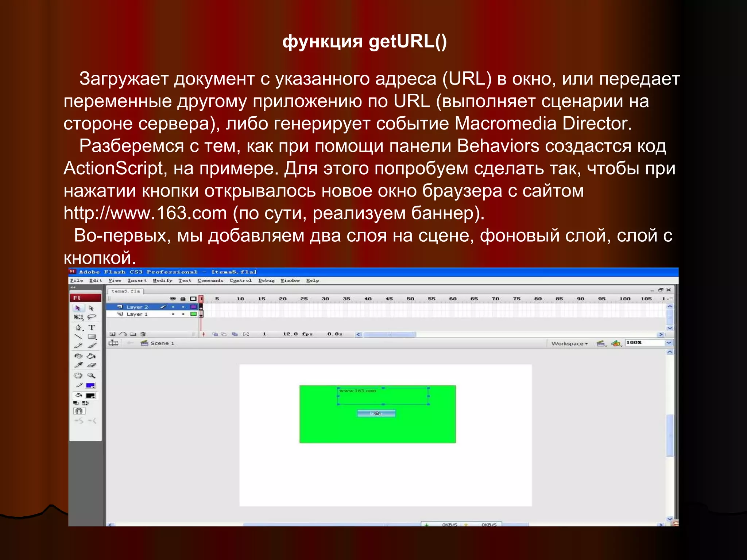The image size is (747, 560).
Task: Open the Edit Symbols dropdown icon
Action: (616, 343)
